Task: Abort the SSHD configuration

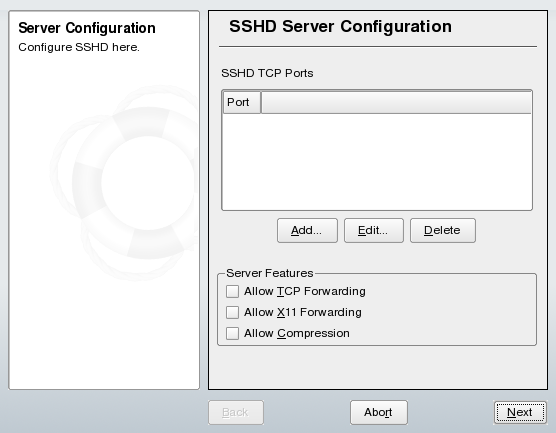Action: coord(379,412)
